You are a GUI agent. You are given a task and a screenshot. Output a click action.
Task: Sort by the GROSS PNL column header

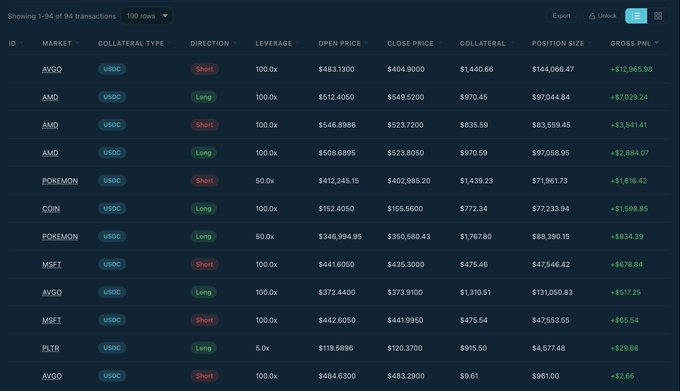coord(634,43)
